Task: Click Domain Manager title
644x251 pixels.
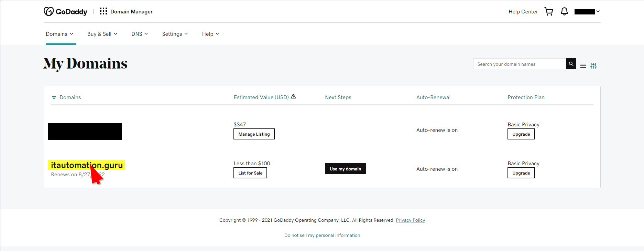Action: click(131, 11)
